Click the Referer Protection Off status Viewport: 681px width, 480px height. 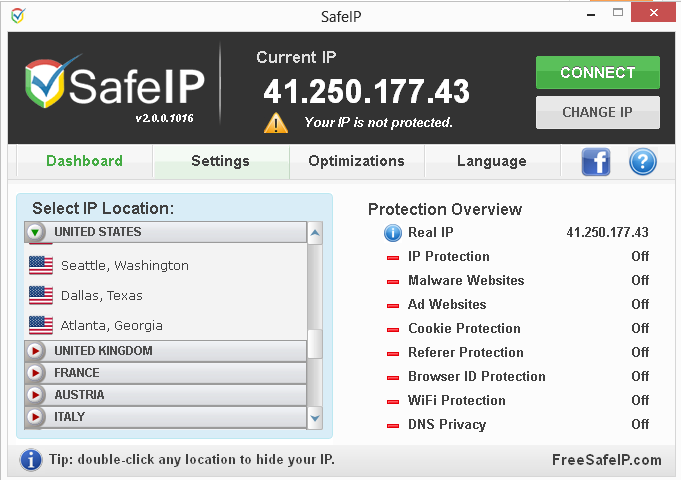pos(640,352)
